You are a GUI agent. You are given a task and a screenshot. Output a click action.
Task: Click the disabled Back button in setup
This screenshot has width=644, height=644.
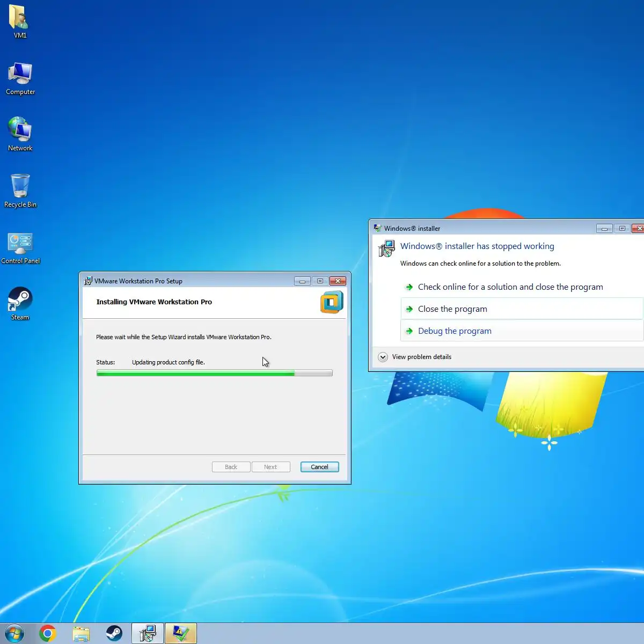pyautogui.click(x=231, y=467)
